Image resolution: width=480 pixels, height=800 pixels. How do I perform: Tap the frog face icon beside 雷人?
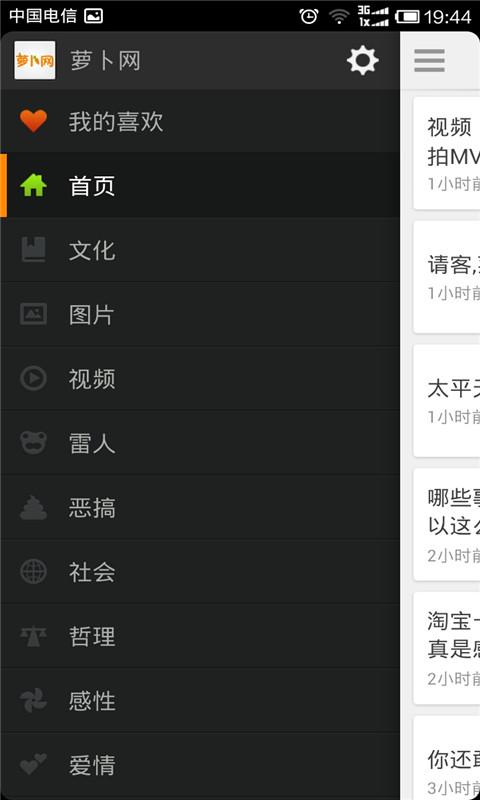pyautogui.click(x=34, y=443)
